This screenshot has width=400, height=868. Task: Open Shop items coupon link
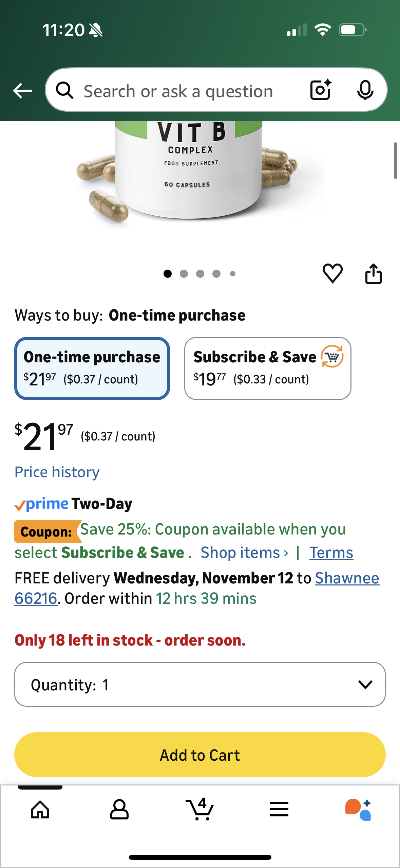[244, 553]
